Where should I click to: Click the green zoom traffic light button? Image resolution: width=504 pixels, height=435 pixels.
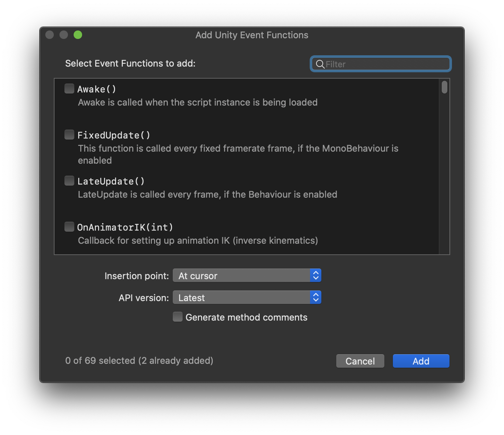[x=78, y=35]
